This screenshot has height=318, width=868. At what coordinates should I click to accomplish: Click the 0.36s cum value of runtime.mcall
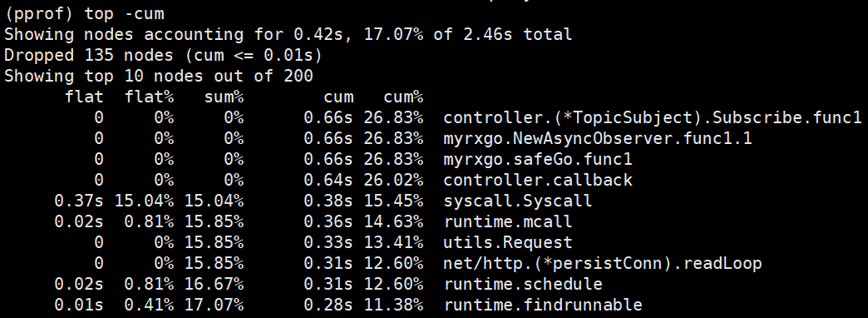[328, 221]
